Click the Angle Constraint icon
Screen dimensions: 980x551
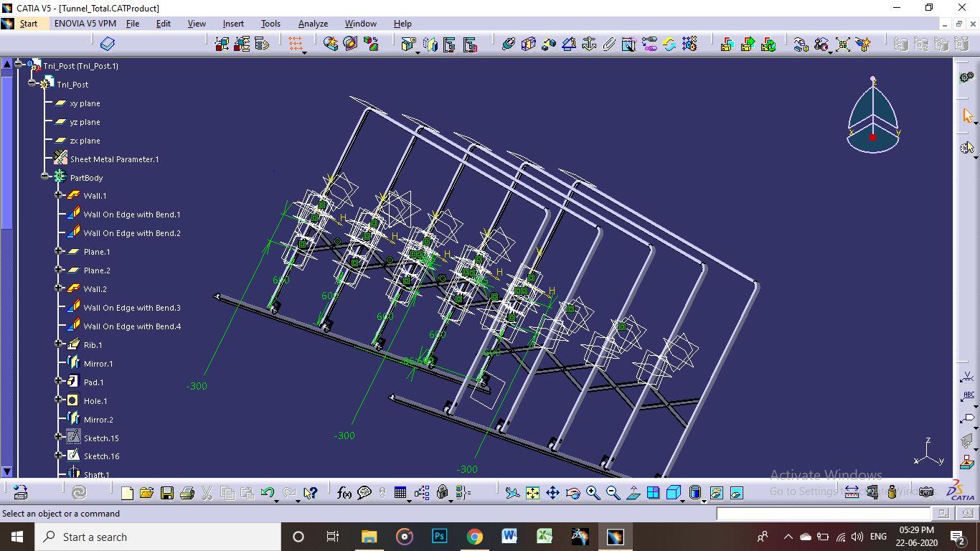coord(569,44)
